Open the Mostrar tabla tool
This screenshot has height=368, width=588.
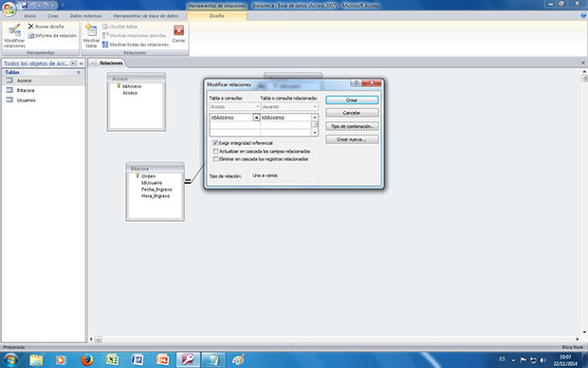coord(91,36)
